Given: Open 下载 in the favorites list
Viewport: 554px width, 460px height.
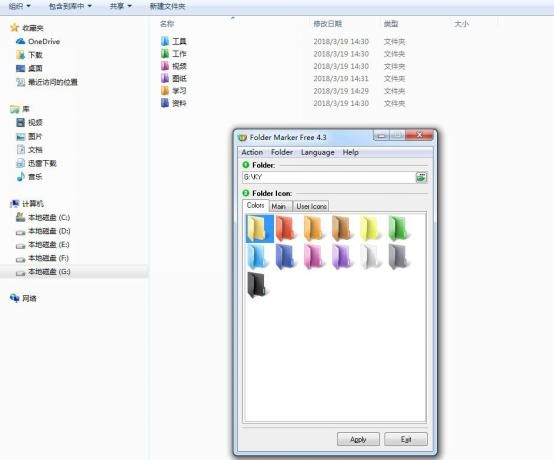Looking at the screenshot, I should coord(30,55).
